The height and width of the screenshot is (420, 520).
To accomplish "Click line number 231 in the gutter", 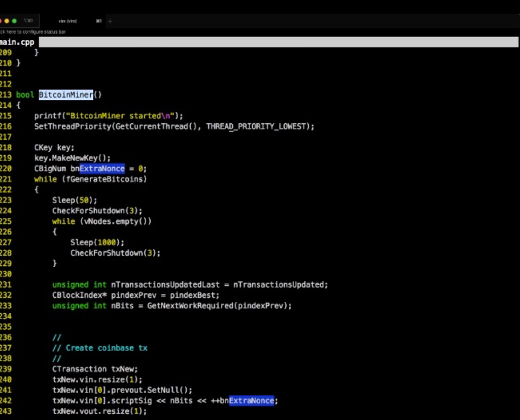I will click(6, 284).
